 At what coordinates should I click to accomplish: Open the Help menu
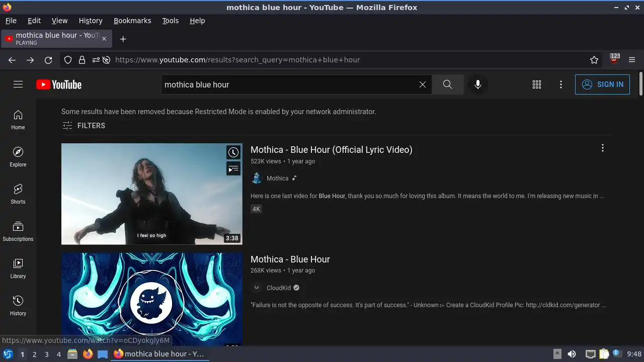click(x=197, y=21)
